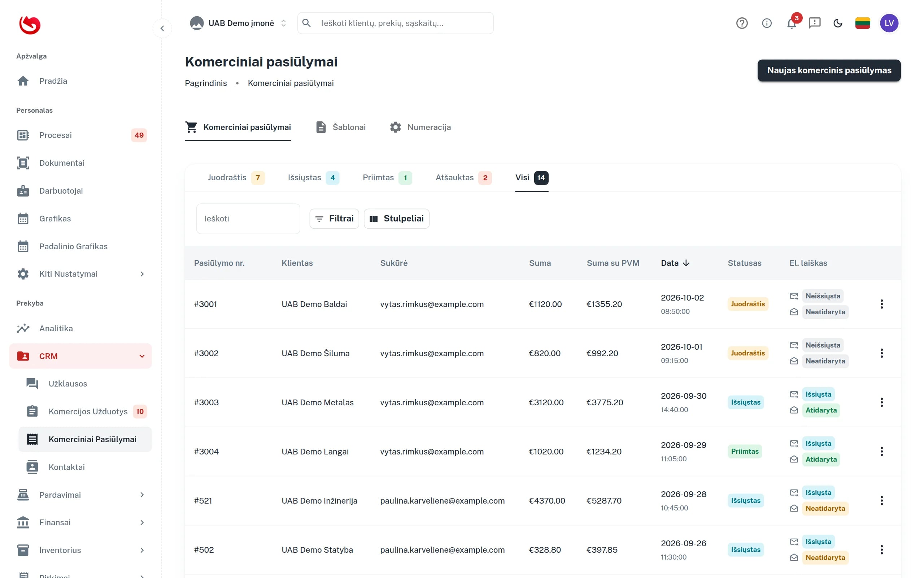Open the Stulpeliai columns button
924x578 pixels.
point(396,219)
